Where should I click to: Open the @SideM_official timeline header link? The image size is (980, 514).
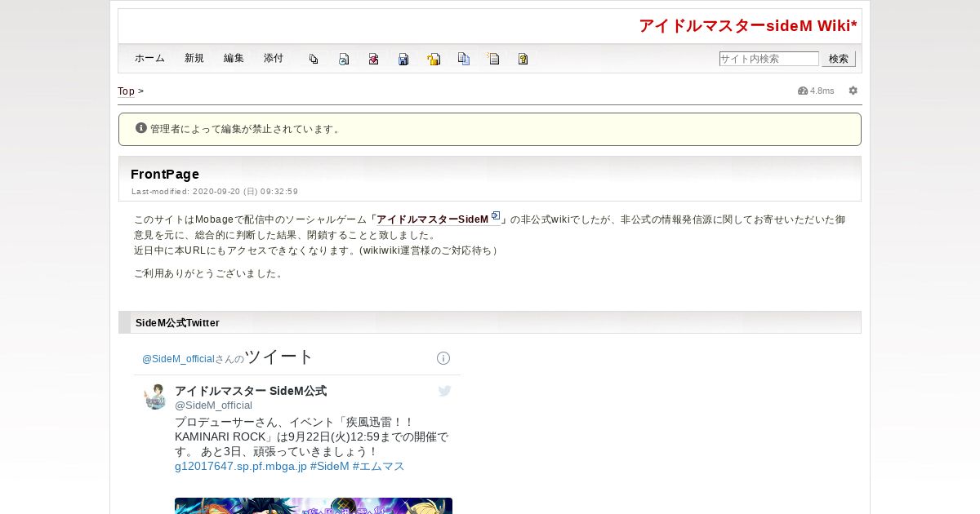point(178,359)
